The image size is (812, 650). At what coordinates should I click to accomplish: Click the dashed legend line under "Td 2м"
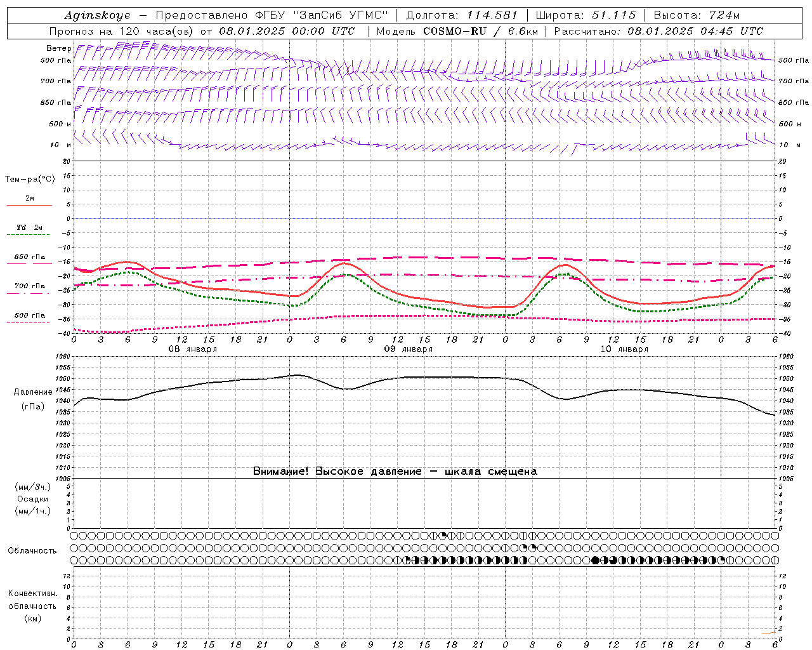(x=28, y=234)
